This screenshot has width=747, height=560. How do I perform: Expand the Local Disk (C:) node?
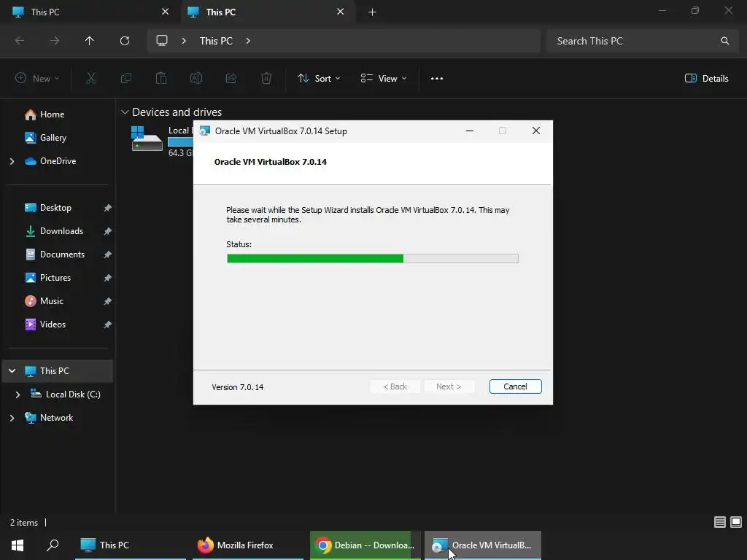pos(18,394)
